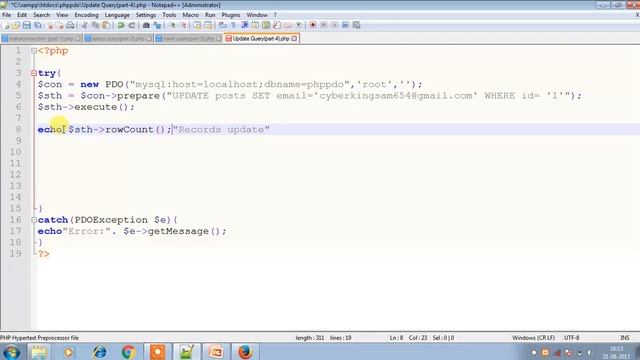Undo last edit with green Undo arrow

coord(121,25)
